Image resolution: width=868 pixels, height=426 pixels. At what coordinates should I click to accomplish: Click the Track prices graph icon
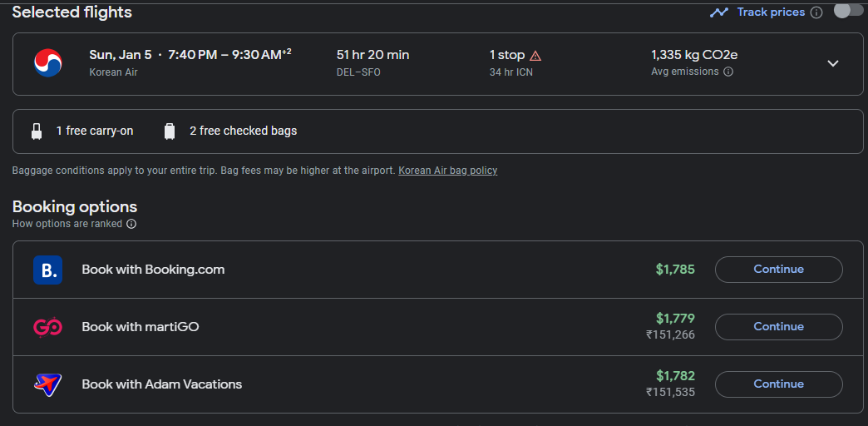point(719,12)
